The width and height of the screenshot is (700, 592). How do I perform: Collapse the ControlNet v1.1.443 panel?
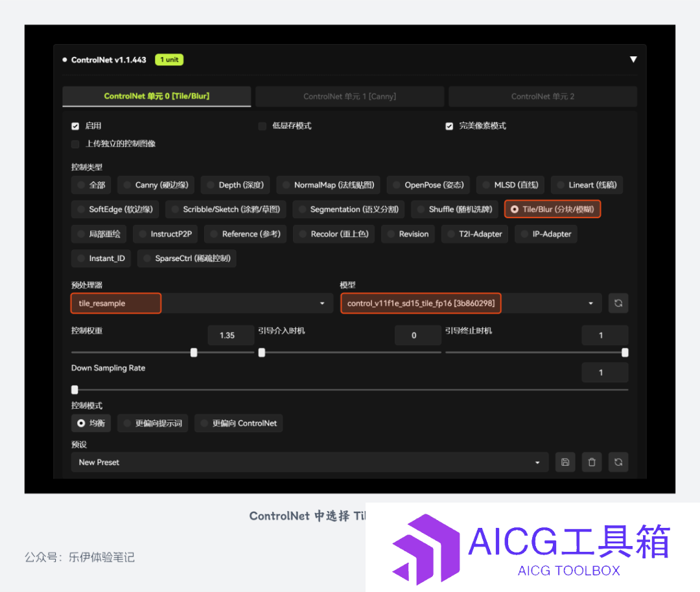pos(633,60)
